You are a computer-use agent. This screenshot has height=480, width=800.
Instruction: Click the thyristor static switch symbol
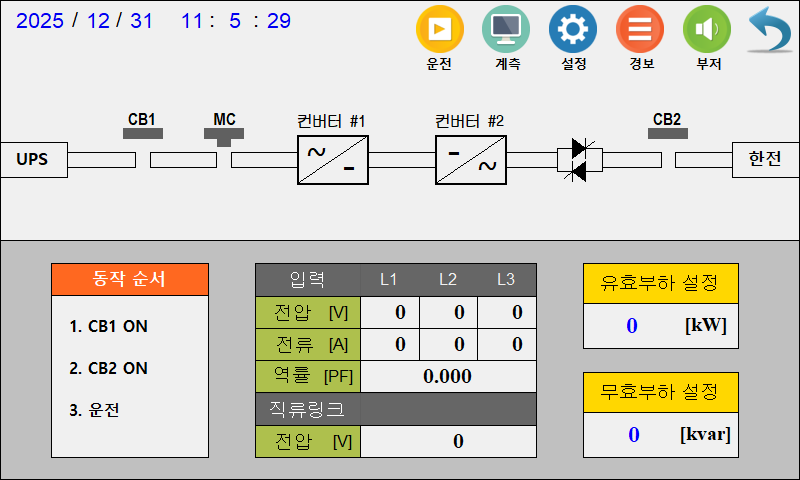click(x=579, y=160)
